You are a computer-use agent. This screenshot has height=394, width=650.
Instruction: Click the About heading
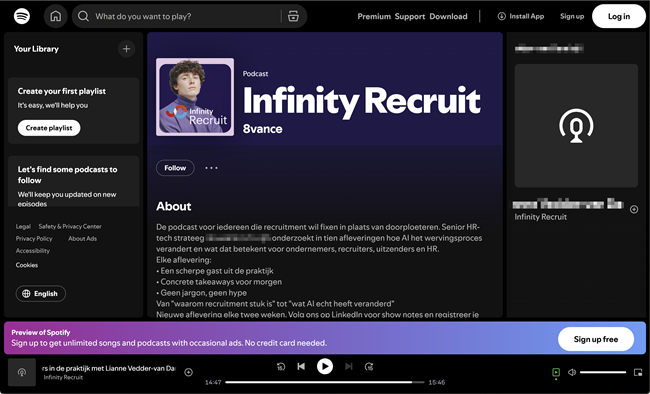point(174,207)
